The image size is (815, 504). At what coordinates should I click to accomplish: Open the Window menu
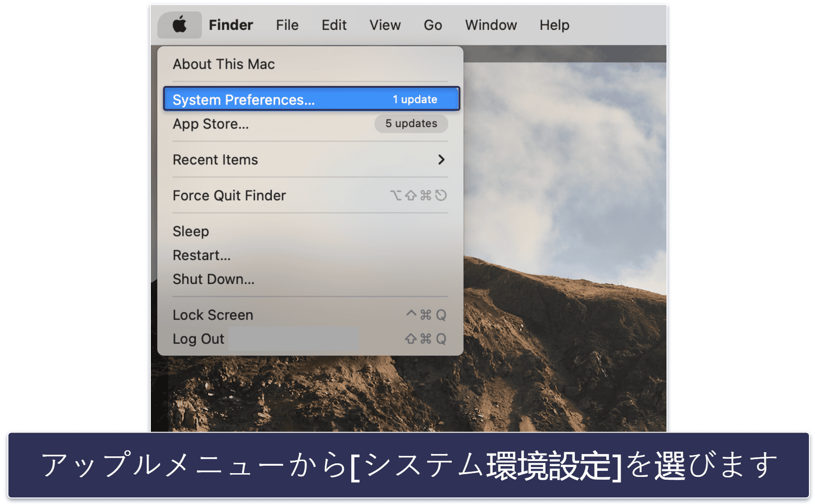[491, 25]
